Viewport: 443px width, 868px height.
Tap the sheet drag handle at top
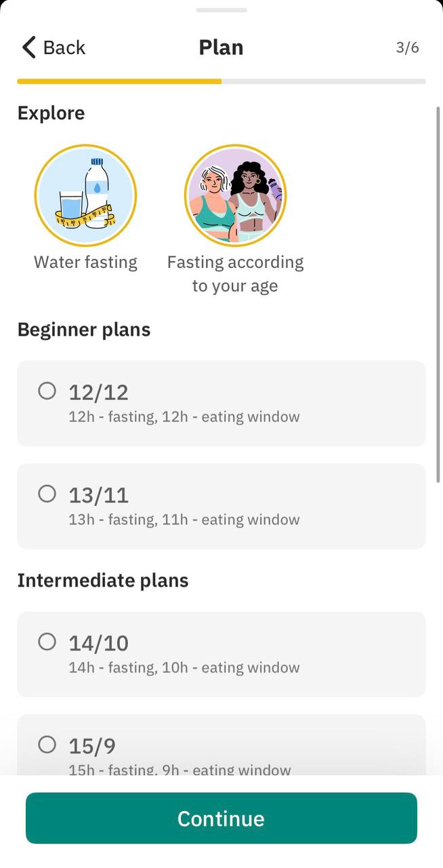pyautogui.click(x=221, y=10)
